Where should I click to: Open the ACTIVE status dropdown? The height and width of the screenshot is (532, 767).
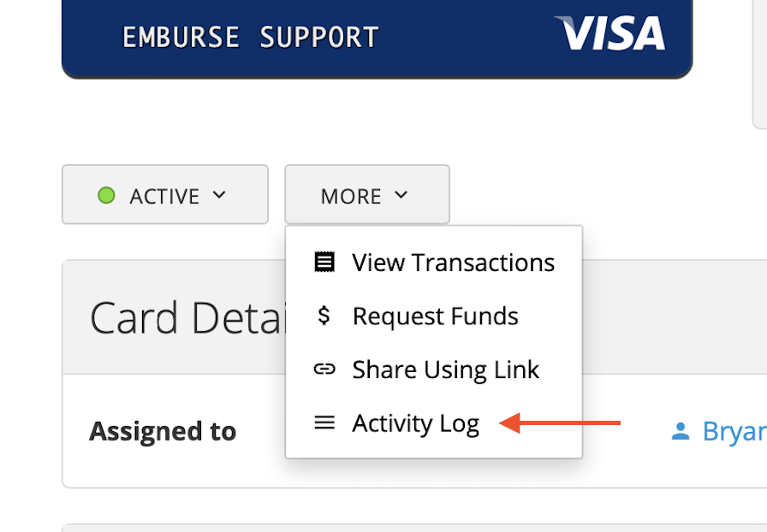coord(164,194)
